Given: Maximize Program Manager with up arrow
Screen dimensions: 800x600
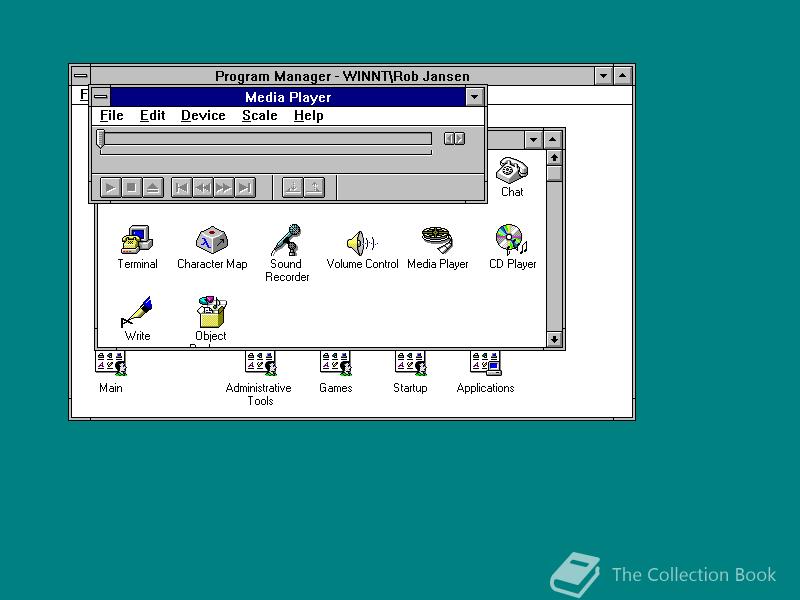Looking at the screenshot, I should pos(622,76).
